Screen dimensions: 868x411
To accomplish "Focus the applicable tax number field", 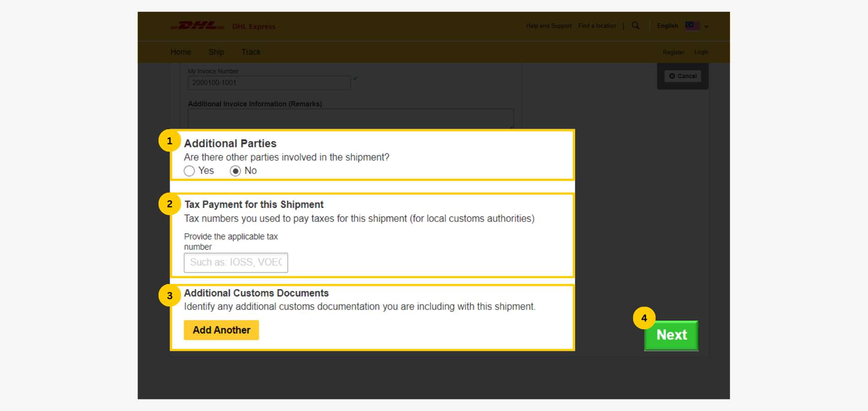I will (x=236, y=263).
